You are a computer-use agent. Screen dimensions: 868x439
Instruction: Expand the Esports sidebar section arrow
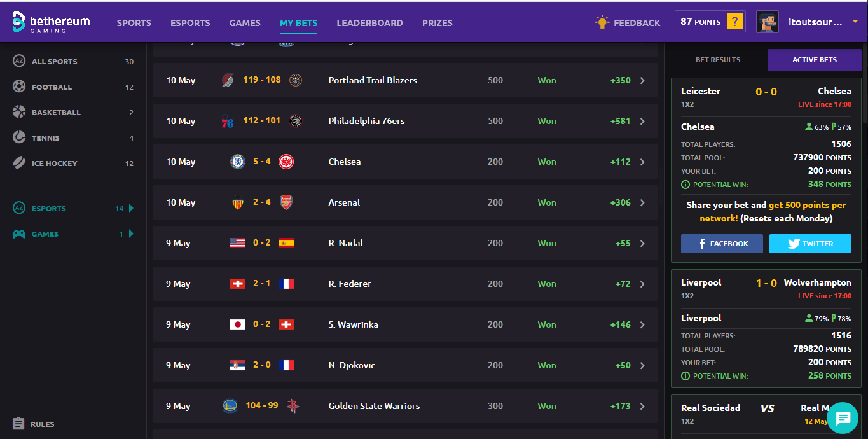[132, 208]
